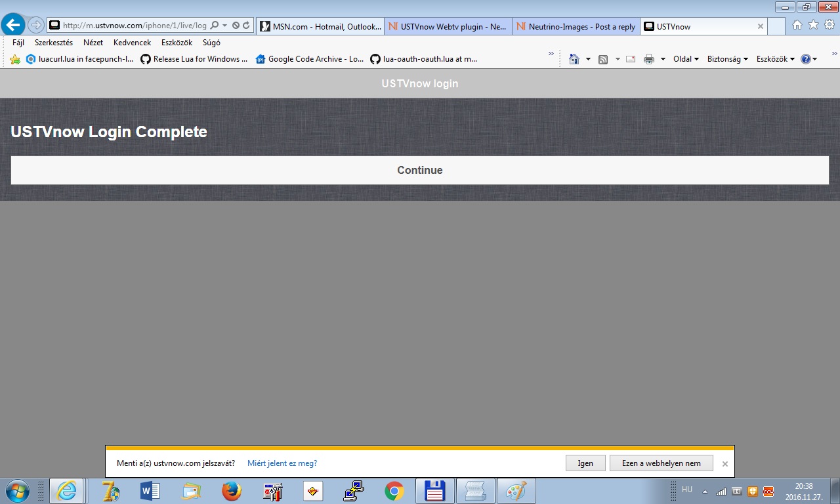Open Google Chrome from the taskbar
The image size is (840, 504).
coord(394,491)
